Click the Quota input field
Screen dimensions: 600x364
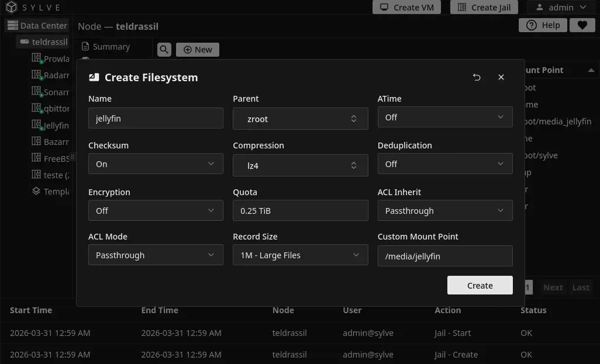300,210
